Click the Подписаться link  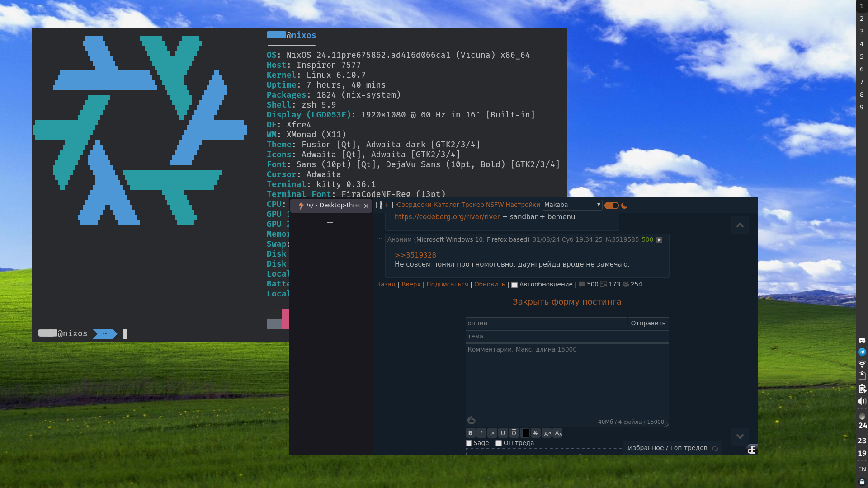coord(447,284)
